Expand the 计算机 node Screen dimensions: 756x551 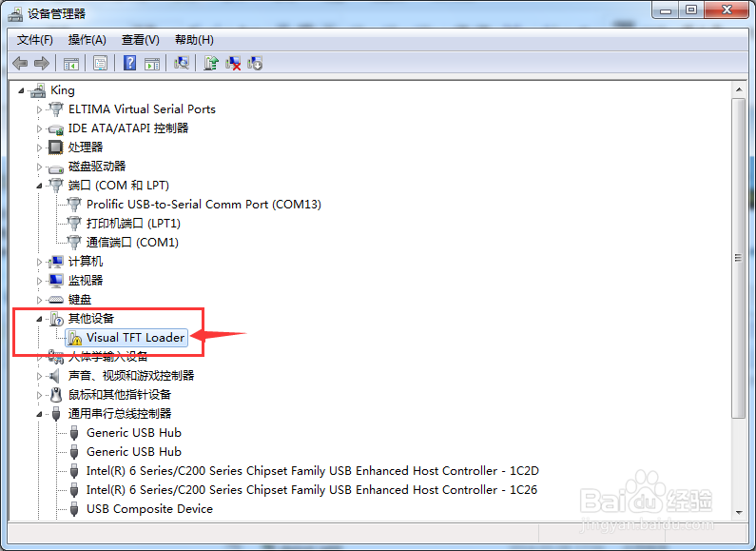point(39,262)
